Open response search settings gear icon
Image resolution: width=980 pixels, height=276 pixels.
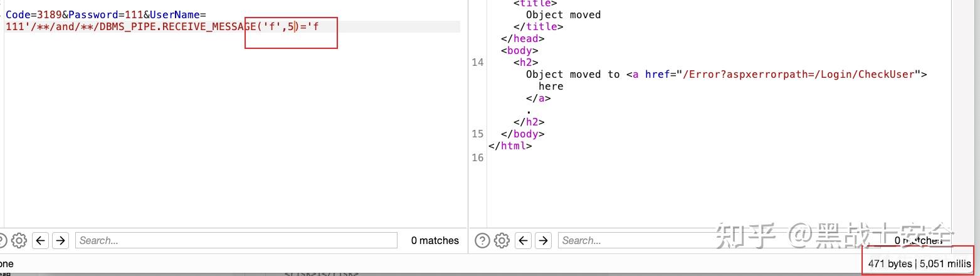pos(502,240)
